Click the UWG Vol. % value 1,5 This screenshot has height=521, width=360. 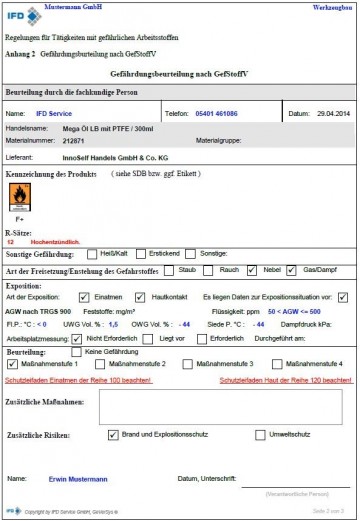113,324
